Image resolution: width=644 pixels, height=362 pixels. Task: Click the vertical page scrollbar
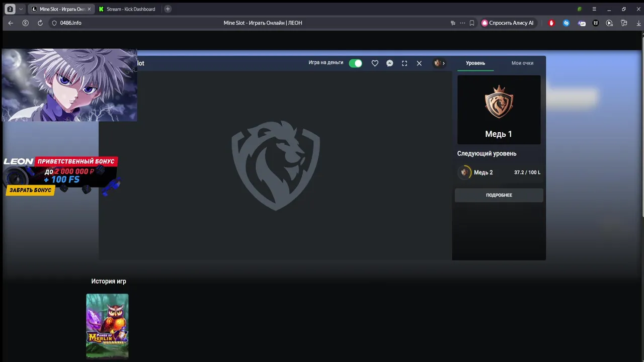point(642,126)
